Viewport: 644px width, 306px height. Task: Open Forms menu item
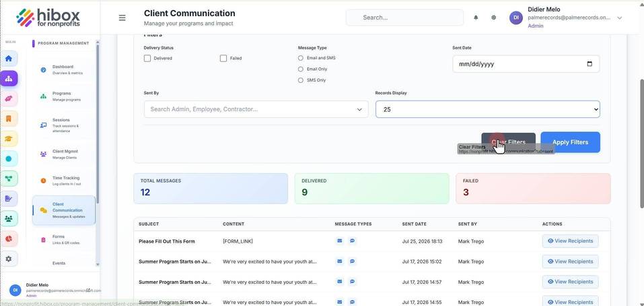point(64,240)
